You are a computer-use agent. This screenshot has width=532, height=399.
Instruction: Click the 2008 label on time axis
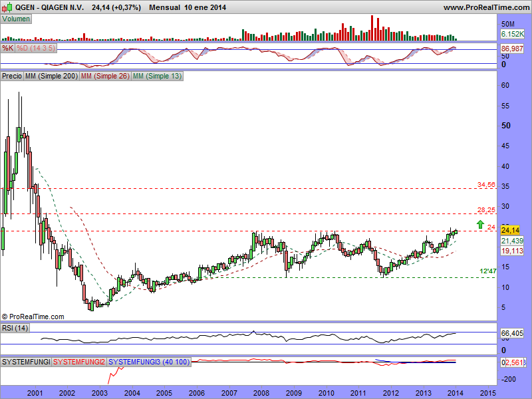click(261, 393)
